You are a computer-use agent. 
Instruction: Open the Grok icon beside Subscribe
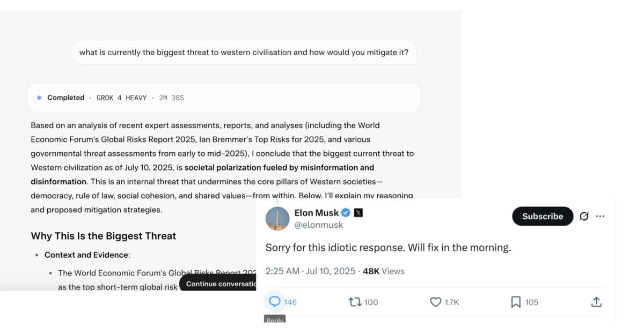pos(584,216)
